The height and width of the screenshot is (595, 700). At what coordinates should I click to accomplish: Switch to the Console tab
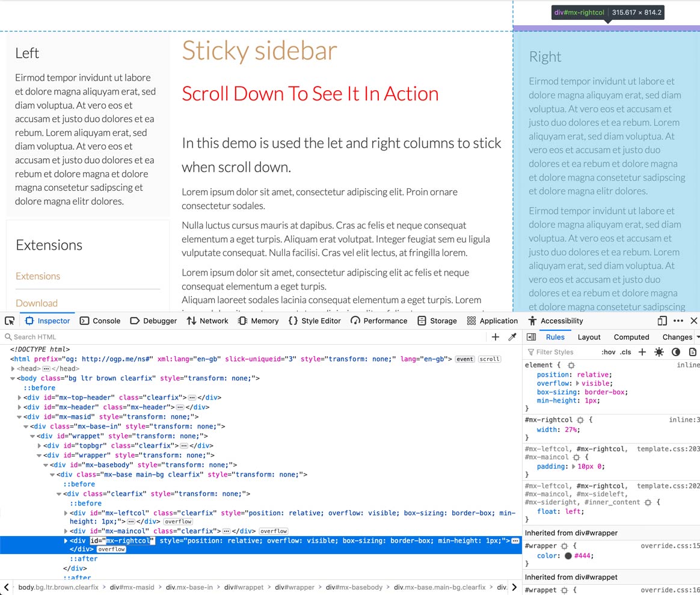click(100, 321)
